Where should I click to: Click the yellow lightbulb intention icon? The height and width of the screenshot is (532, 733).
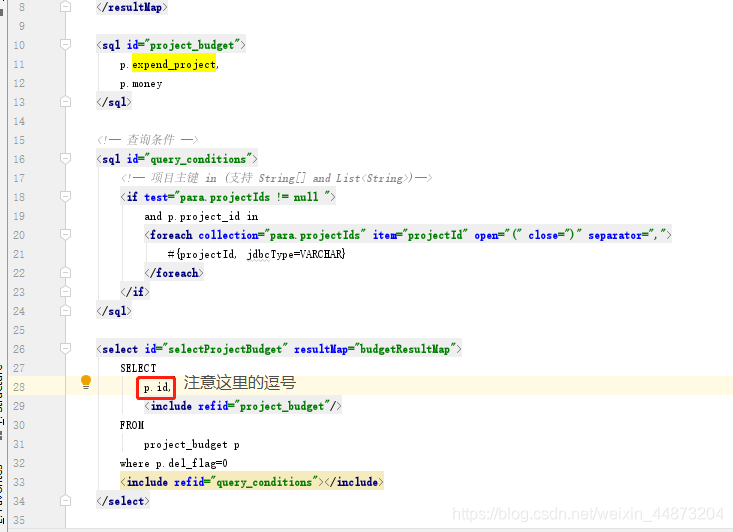point(86,381)
